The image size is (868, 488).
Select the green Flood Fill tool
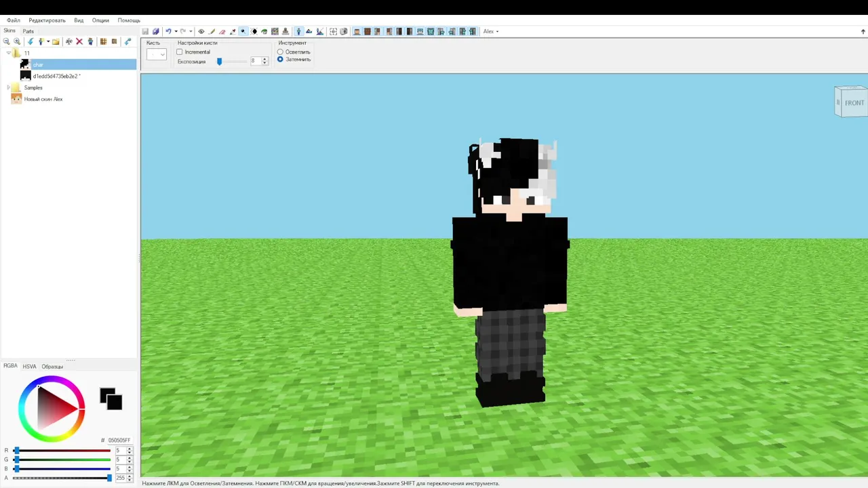[x=264, y=31]
